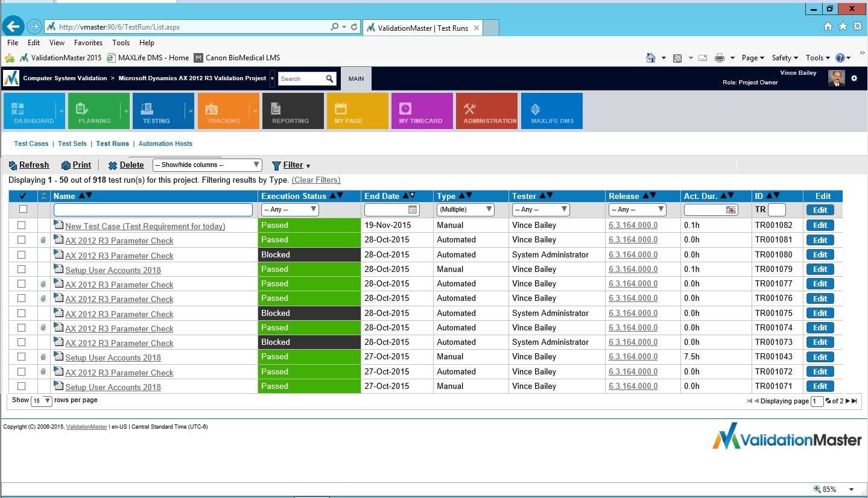Check the box for TR001077 row
This screenshot has width=868, height=498.
tap(22, 283)
